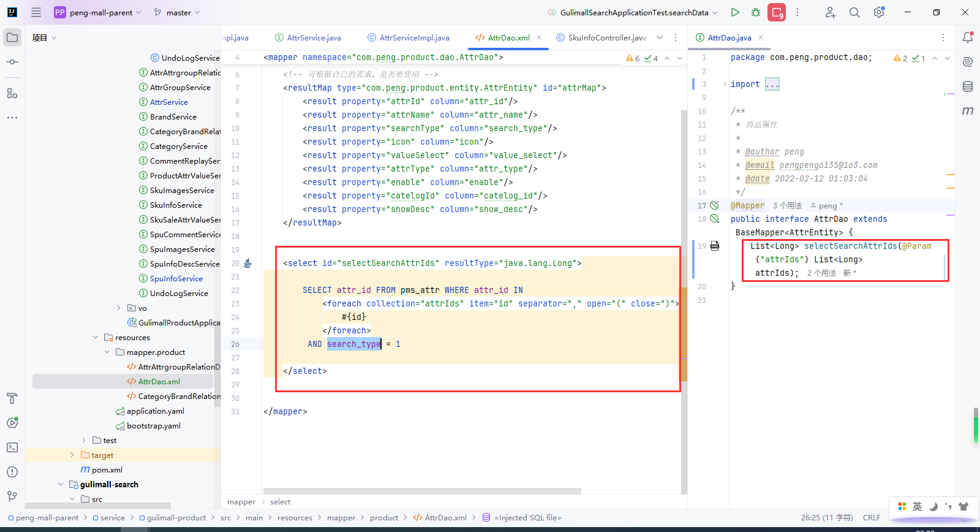Go to next highlighted problem in AttrDao.xml
The width and height of the screenshot is (980, 532).
tap(680, 58)
